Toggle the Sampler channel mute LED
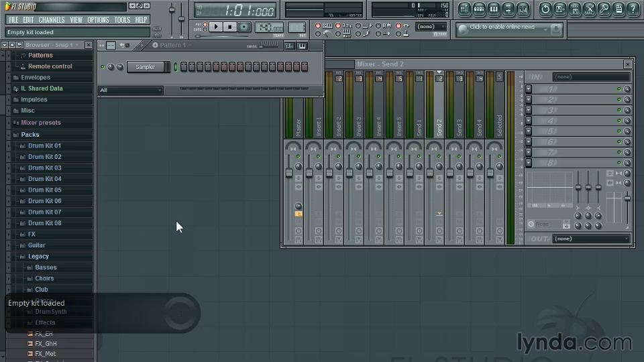 coord(103,67)
